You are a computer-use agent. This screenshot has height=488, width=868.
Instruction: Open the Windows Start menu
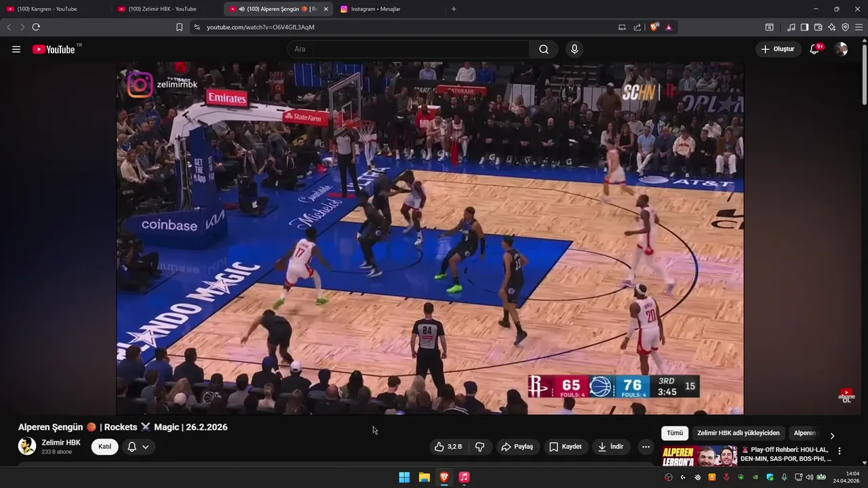[x=404, y=477]
